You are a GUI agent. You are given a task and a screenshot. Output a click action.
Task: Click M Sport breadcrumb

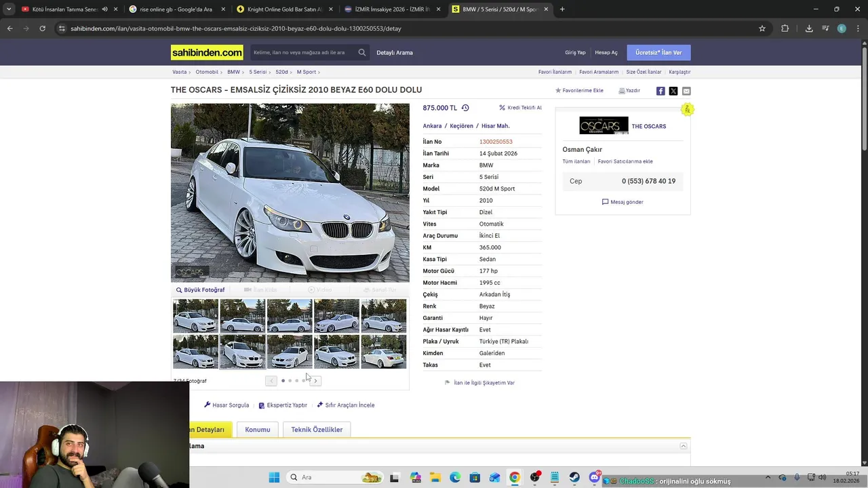(307, 72)
